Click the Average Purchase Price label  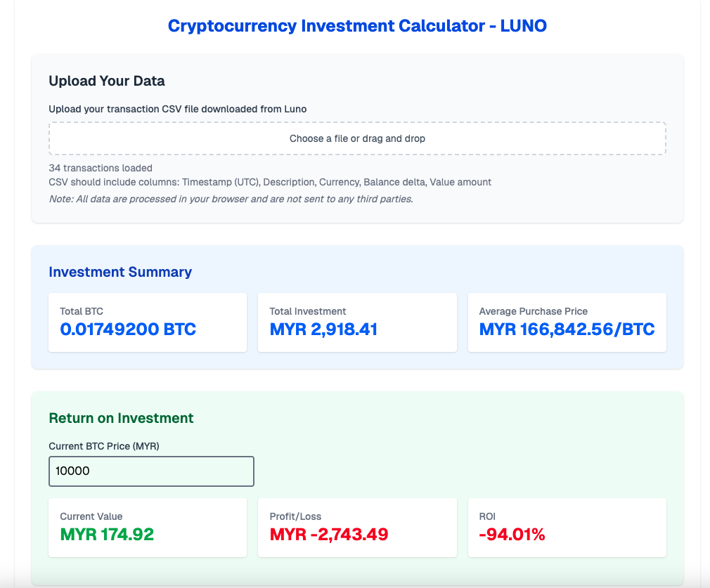534,311
